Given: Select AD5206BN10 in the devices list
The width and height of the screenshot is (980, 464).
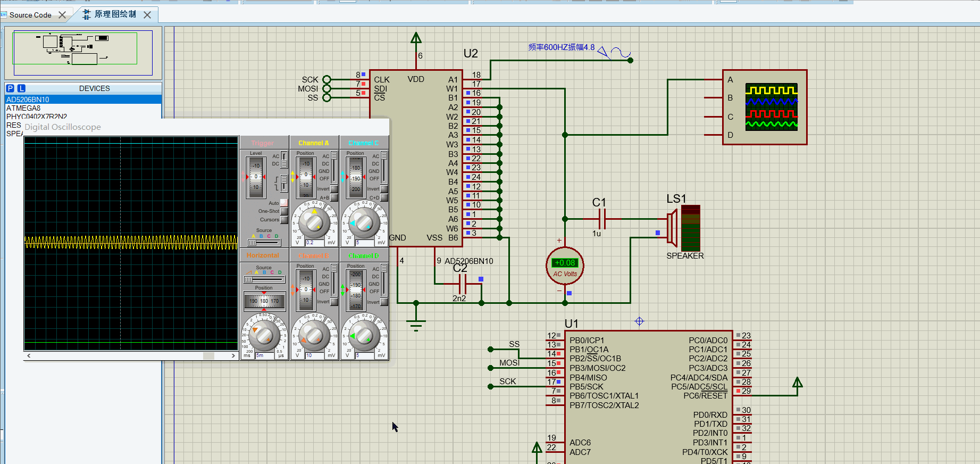Looking at the screenshot, I should (28, 100).
